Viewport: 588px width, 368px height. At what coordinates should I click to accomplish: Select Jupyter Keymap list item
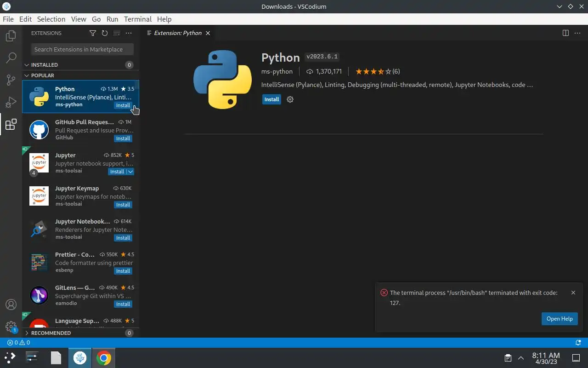[80, 196]
